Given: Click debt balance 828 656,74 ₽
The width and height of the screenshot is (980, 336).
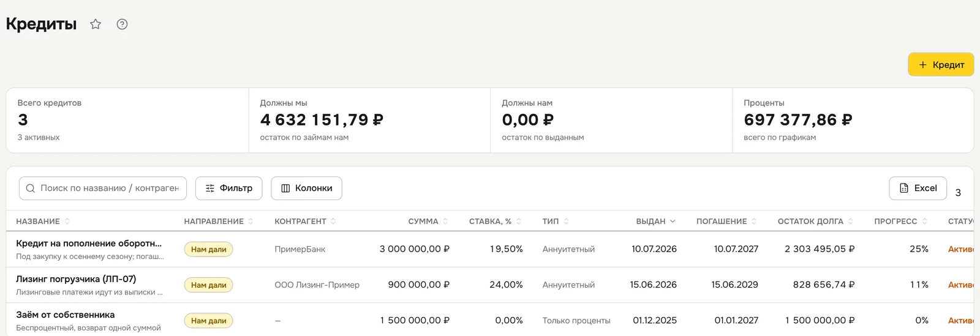Looking at the screenshot, I should coord(824,285).
